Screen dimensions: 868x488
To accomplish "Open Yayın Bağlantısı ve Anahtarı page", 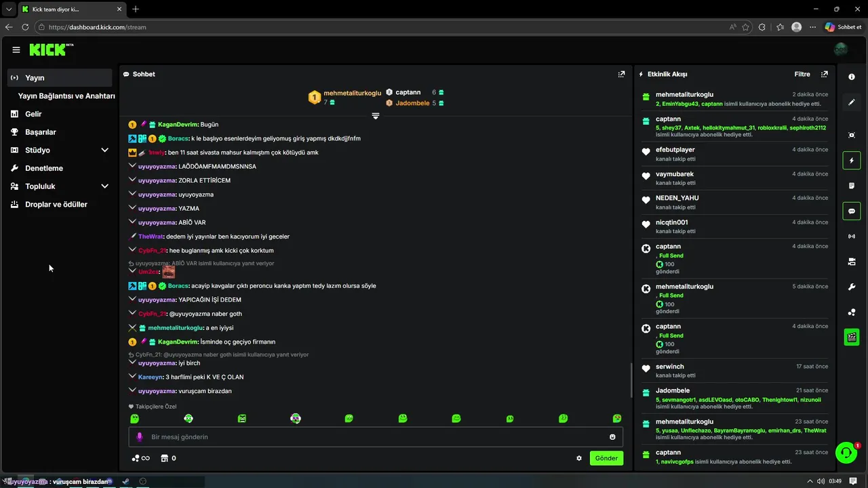I will (x=66, y=96).
